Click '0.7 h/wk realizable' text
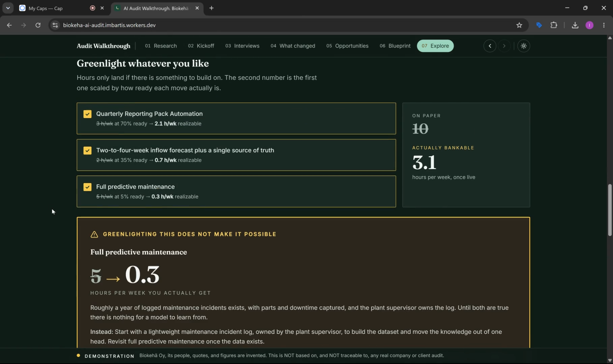Image resolution: width=613 pixels, height=364 pixels. click(x=178, y=160)
